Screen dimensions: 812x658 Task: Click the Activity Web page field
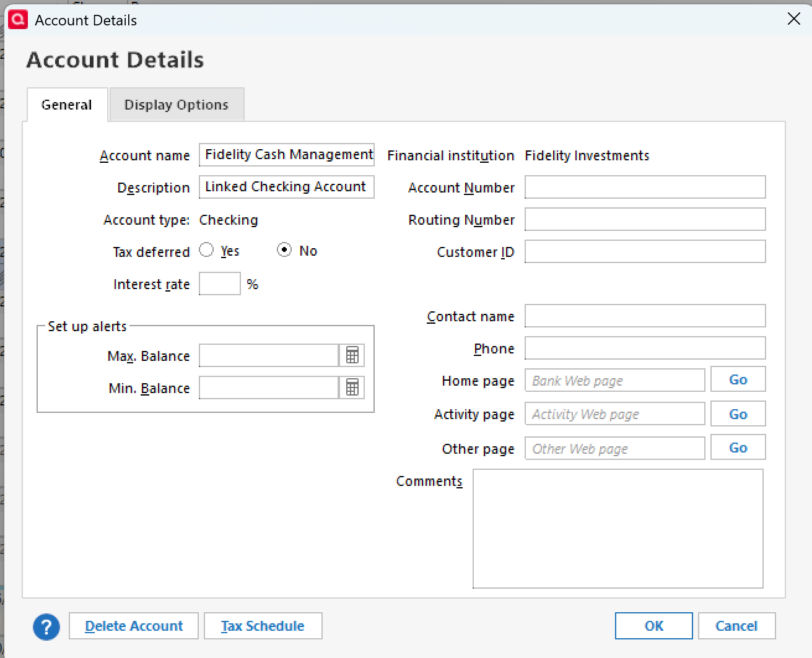coord(615,413)
